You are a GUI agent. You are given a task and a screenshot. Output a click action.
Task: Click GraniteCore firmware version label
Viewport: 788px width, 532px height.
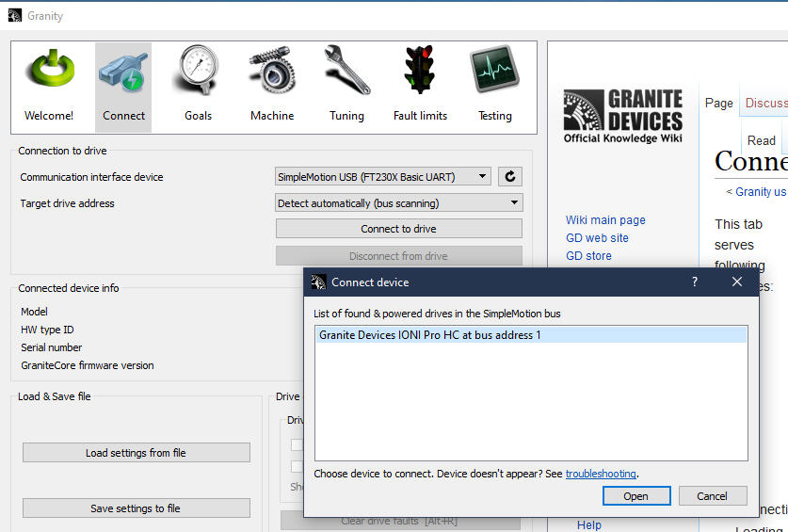pyautogui.click(x=88, y=365)
